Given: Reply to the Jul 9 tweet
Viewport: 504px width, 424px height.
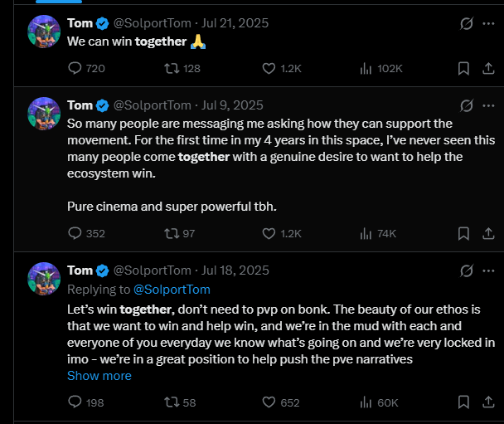Looking at the screenshot, I should [75, 233].
